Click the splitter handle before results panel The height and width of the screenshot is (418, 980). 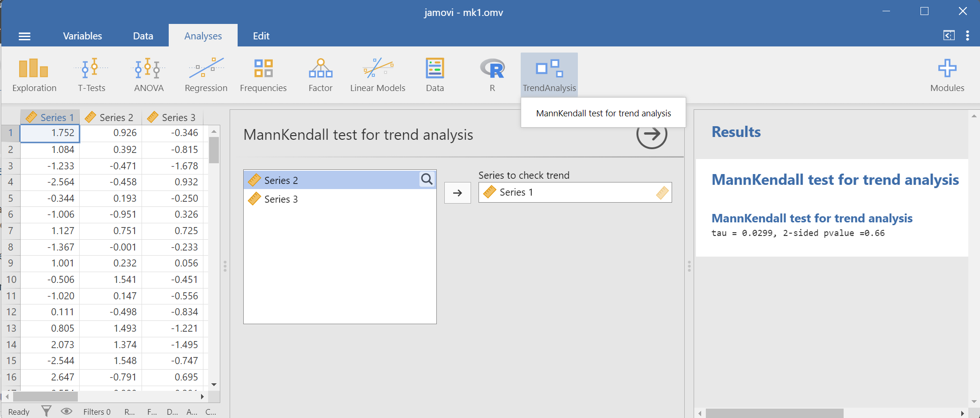689,266
